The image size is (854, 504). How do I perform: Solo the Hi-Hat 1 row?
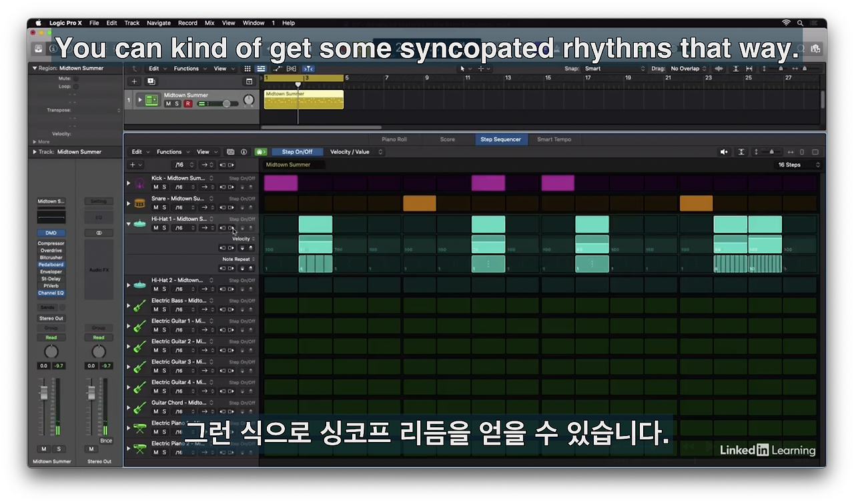164,228
